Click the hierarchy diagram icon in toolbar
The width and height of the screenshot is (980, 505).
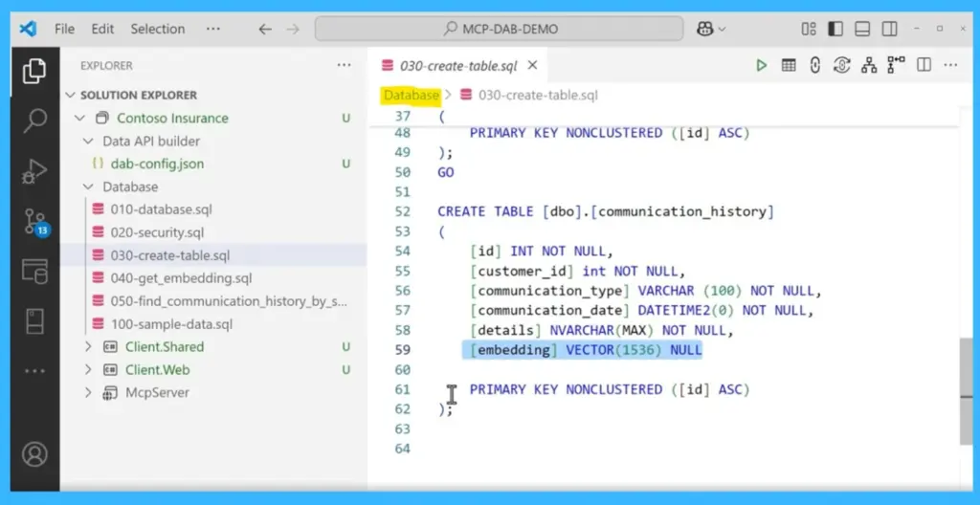pyautogui.click(x=869, y=65)
